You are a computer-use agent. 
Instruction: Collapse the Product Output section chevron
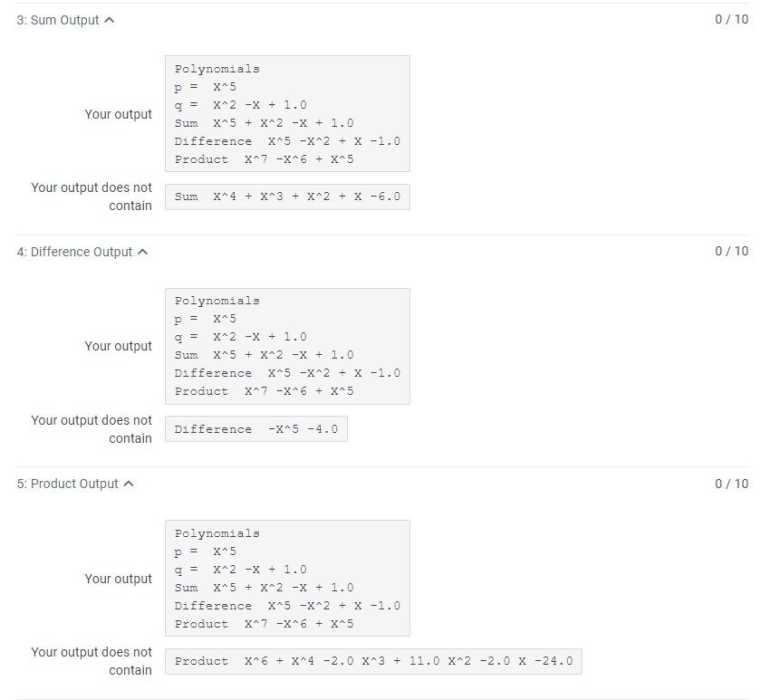129,484
